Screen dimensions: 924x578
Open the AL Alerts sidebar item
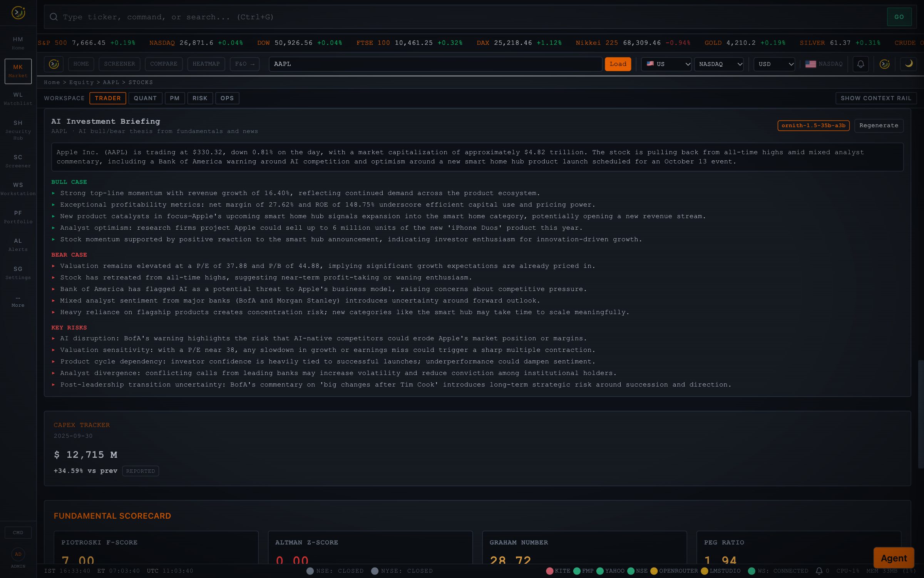pos(18,245)
